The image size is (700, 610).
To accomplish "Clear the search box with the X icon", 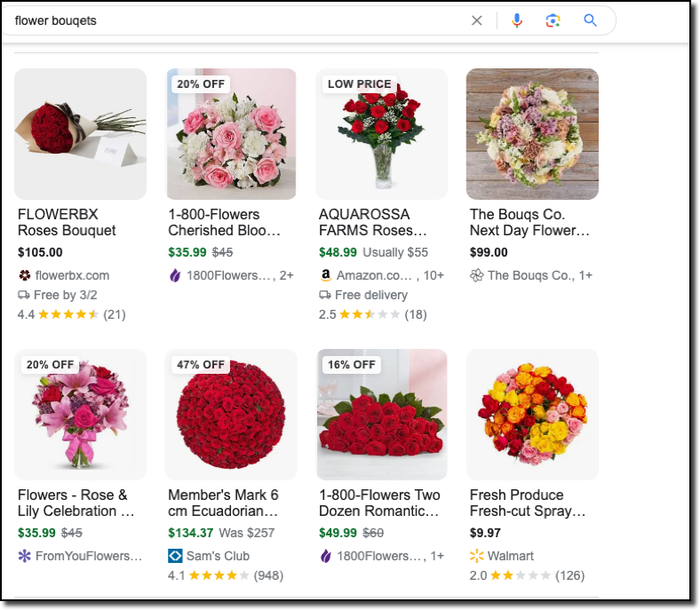I will tap(476, 20).
